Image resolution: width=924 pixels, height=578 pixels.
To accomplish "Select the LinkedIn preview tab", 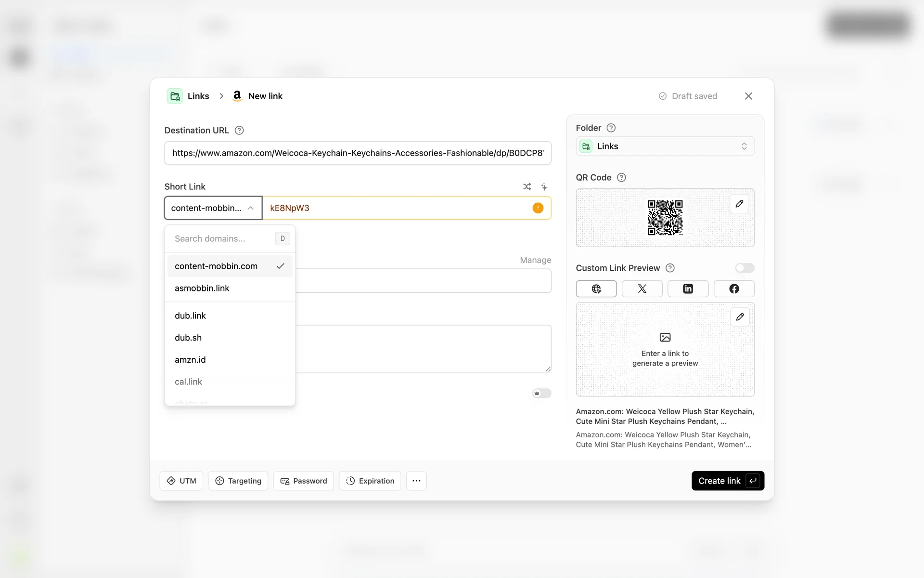I will [688, 289].
